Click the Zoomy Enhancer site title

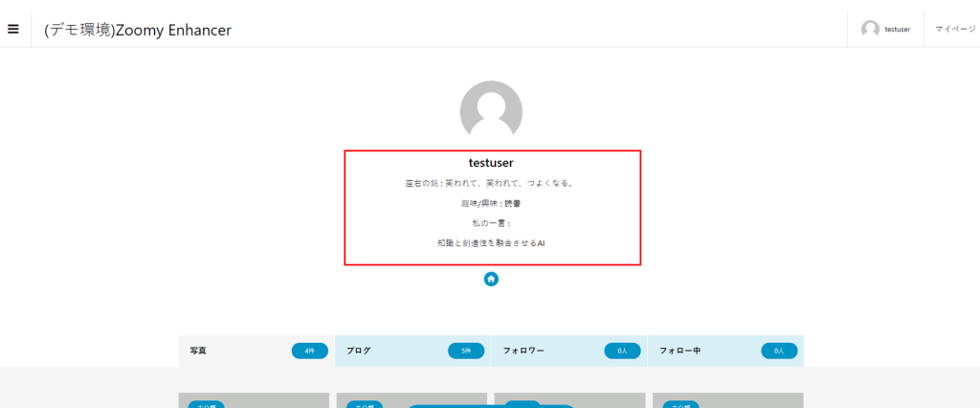point(138,30)
